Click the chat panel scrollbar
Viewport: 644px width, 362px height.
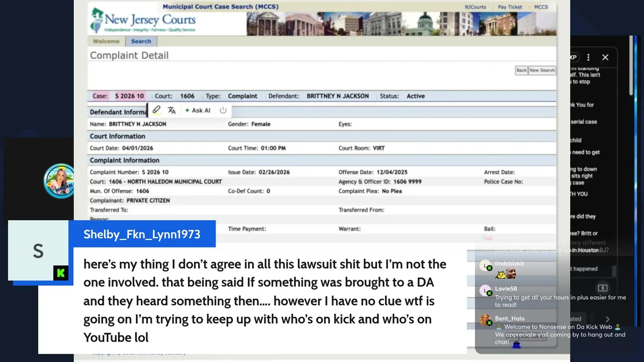click(x=631, y=65)
